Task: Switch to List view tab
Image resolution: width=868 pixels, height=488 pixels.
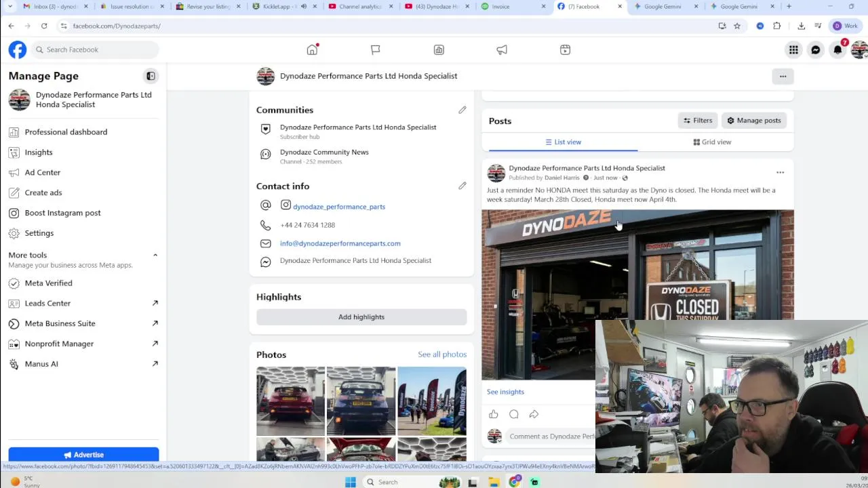Action: pyautogui.click(x=563, y=142)
